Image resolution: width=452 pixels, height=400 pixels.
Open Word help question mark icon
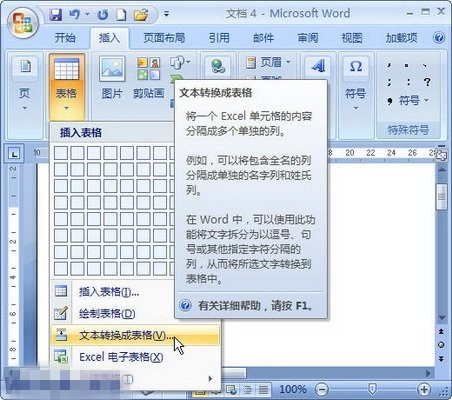tap(439, 37)
